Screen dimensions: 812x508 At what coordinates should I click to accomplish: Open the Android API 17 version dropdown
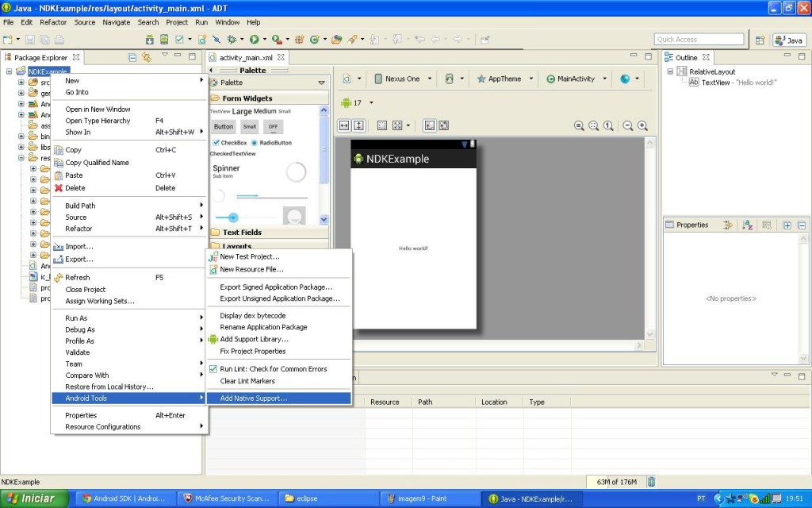tap(357, 102)
